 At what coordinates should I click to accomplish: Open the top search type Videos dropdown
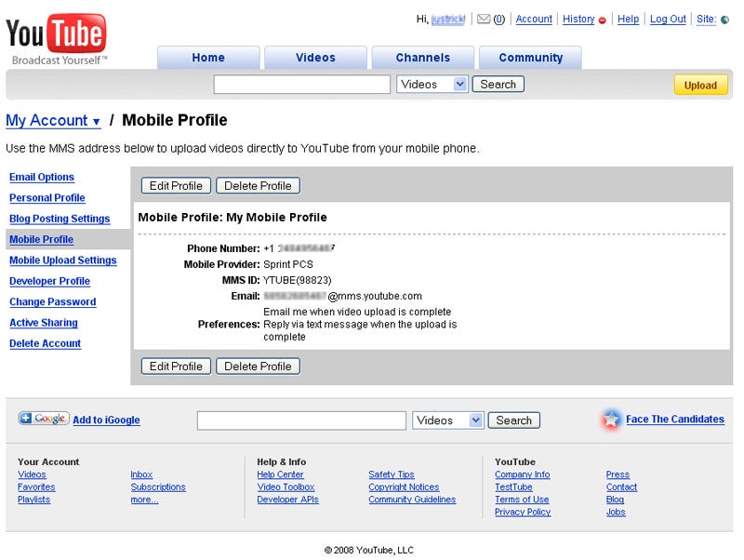pyautogui.click(x=432, y=85)
